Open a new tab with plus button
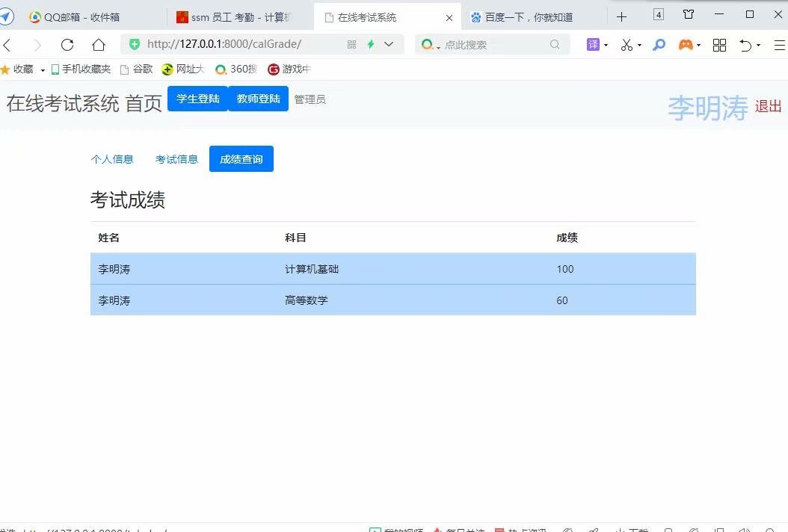The height and width of the screenshot is (532, 788). [622, 17]
